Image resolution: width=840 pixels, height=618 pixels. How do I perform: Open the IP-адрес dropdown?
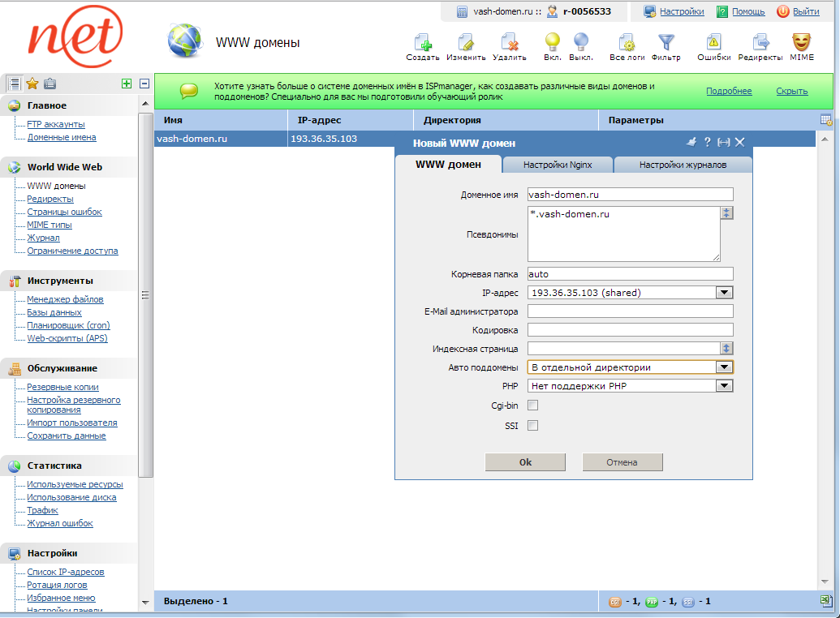(x=725, y=293)
